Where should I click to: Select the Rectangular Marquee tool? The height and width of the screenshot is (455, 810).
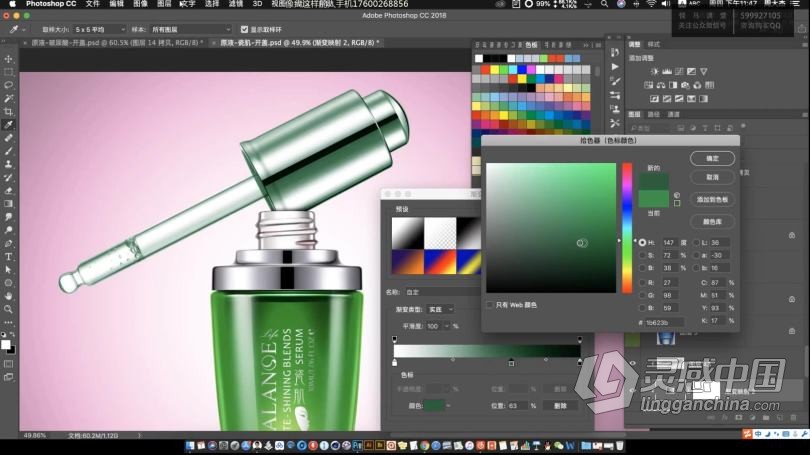click(x=8, y=72)
